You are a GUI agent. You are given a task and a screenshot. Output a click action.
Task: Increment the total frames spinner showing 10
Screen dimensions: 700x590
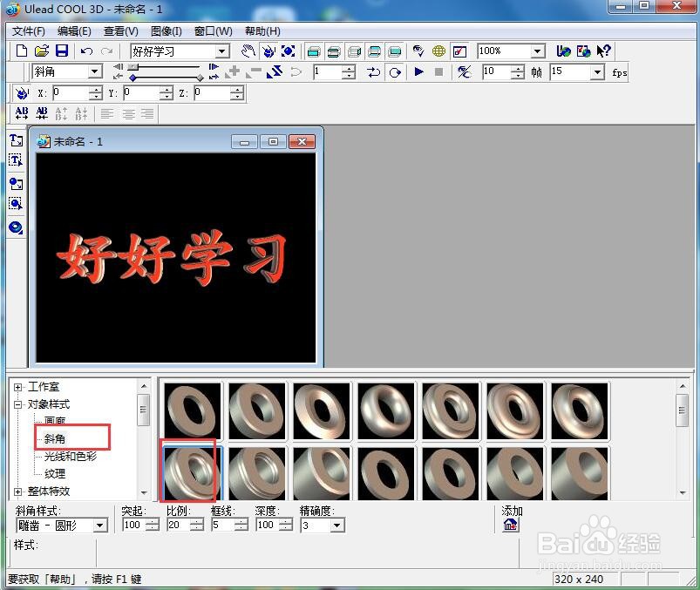pyautogui.click(x=518, y=69)
